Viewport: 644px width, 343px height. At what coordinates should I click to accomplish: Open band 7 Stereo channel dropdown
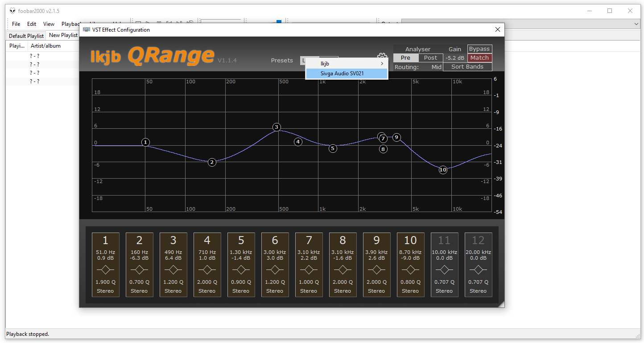(x=309, y=291)
